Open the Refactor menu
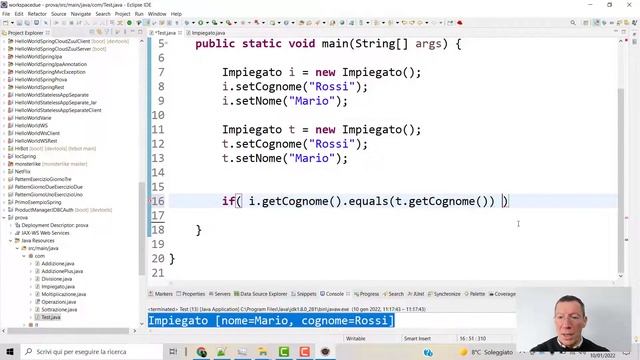This screenshot has height=360, width=640. pyautogui.click(x=37, y=14)
